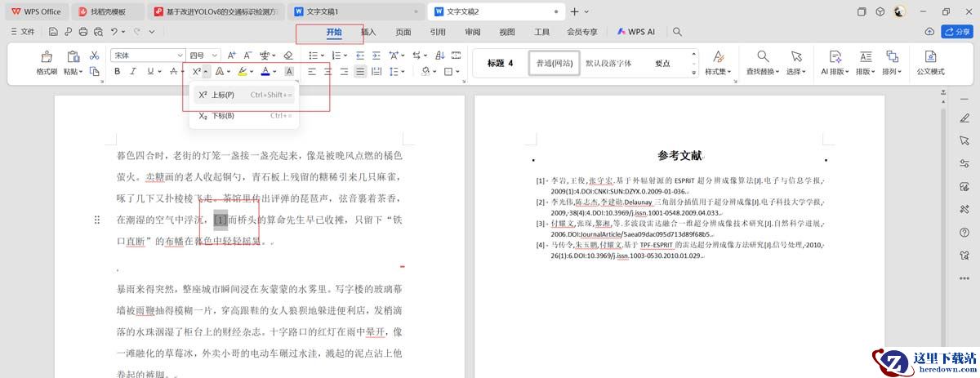The width and height of the screenshot is (980, 378).
Task: Open the 审阅 (Review) ribbon tab
Action: [x=472, y=32]
